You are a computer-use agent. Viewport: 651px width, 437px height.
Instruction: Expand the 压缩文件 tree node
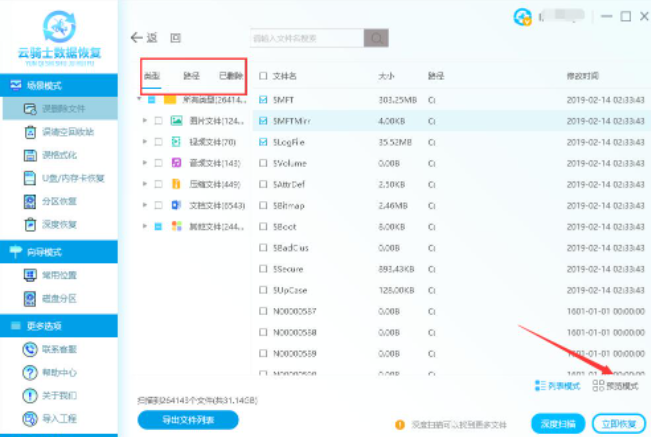click(x=145, y=184)
